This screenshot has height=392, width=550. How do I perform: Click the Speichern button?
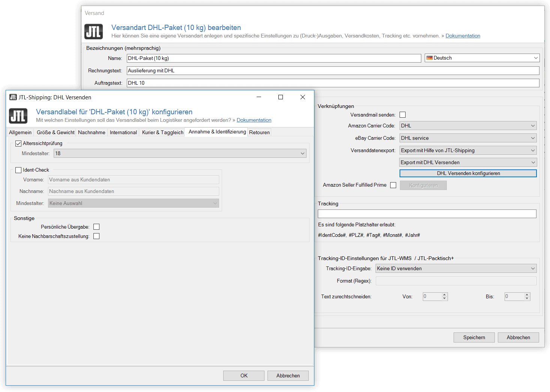click(x=474, y=337)
